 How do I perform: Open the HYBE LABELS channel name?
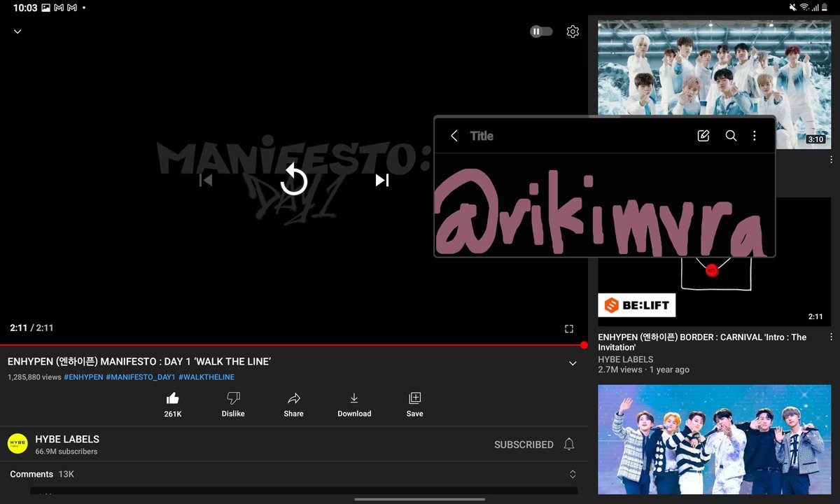coord(67,440)
